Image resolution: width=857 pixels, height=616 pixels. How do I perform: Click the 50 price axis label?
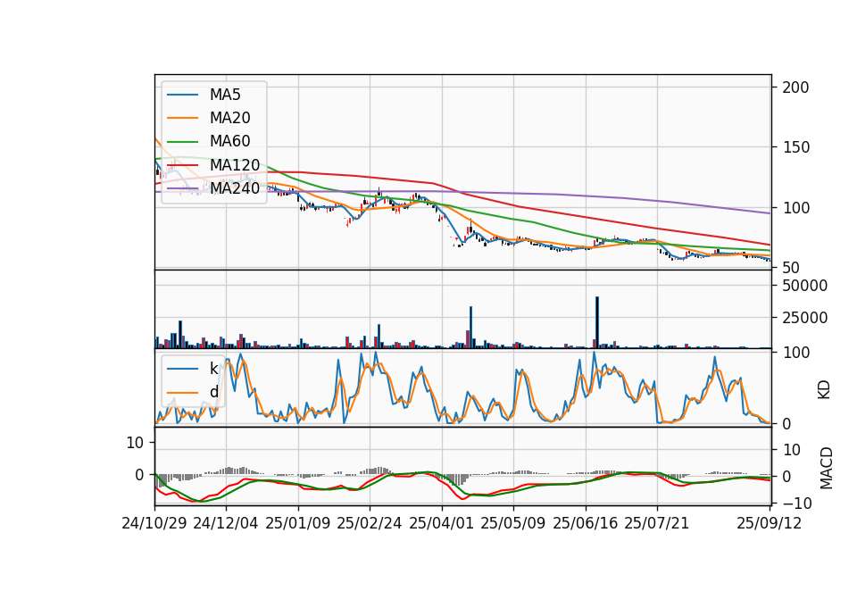pos(791,268)
